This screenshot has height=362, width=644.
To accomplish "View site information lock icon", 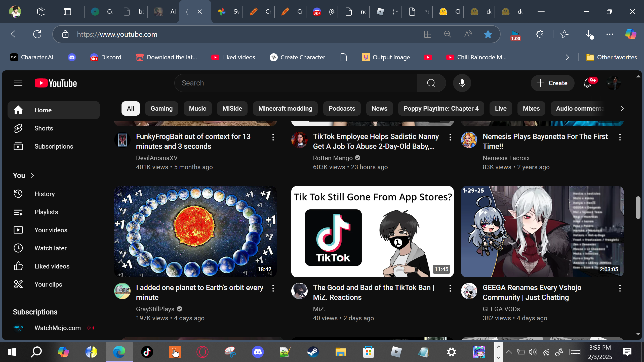I will [65, 34].
